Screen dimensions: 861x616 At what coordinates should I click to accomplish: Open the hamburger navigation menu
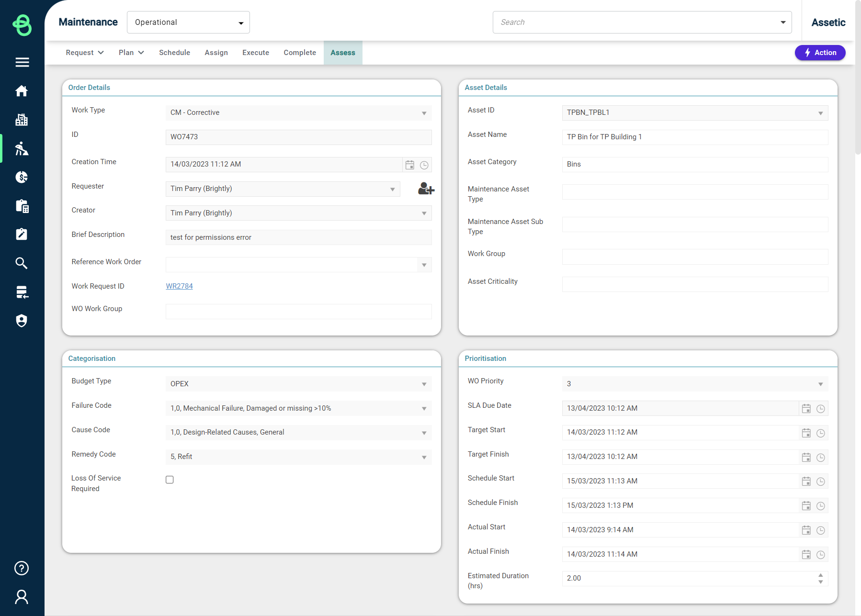[22, 62]
